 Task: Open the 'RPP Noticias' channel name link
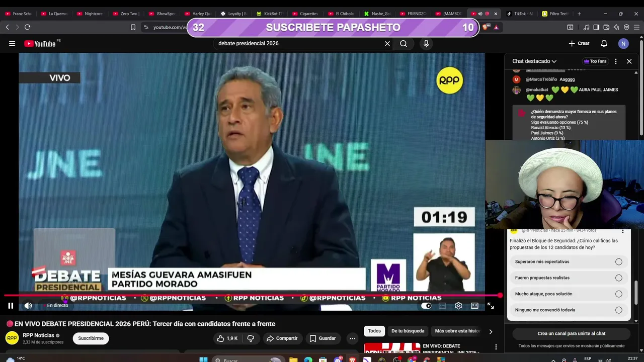coord(38,335)
